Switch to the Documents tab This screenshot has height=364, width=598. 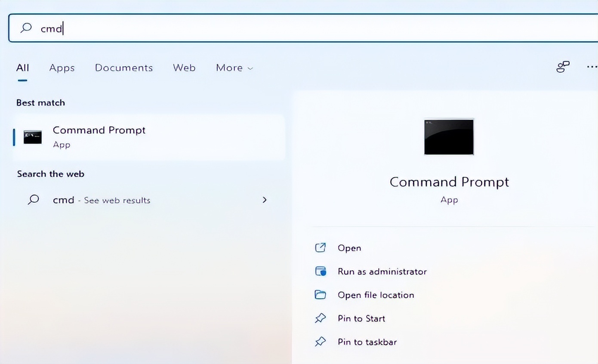click(x=124, y=68)
